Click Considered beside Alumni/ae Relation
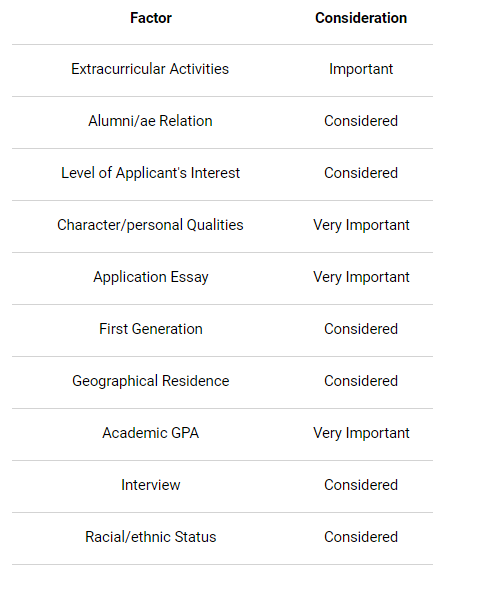This screenshot has width=488, height=600. coord(361,121)
